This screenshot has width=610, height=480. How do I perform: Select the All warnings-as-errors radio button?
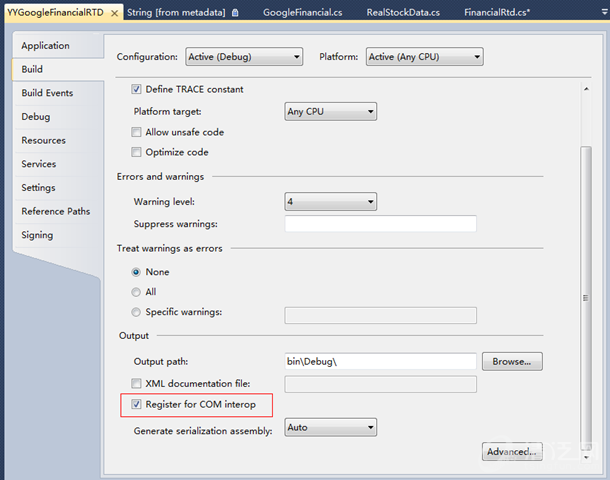[136, 292]
